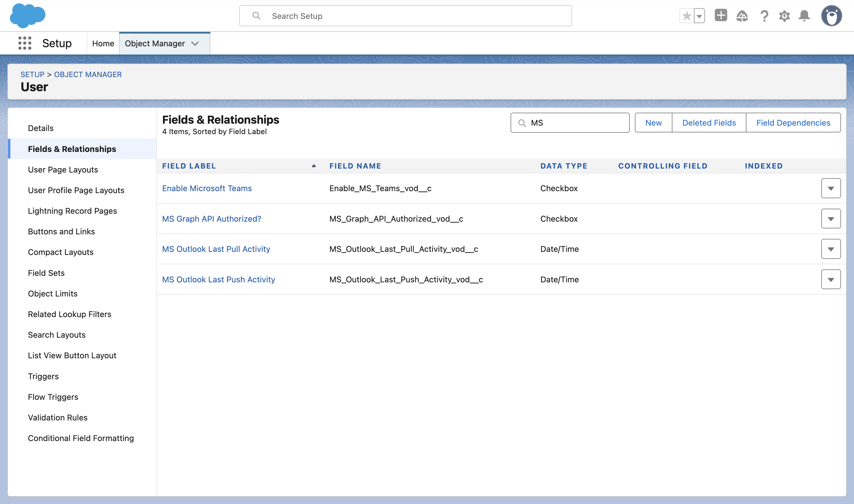Expand the Favorites list dropdown arrow
854x504 pixels.
click(x=699, y=16)
